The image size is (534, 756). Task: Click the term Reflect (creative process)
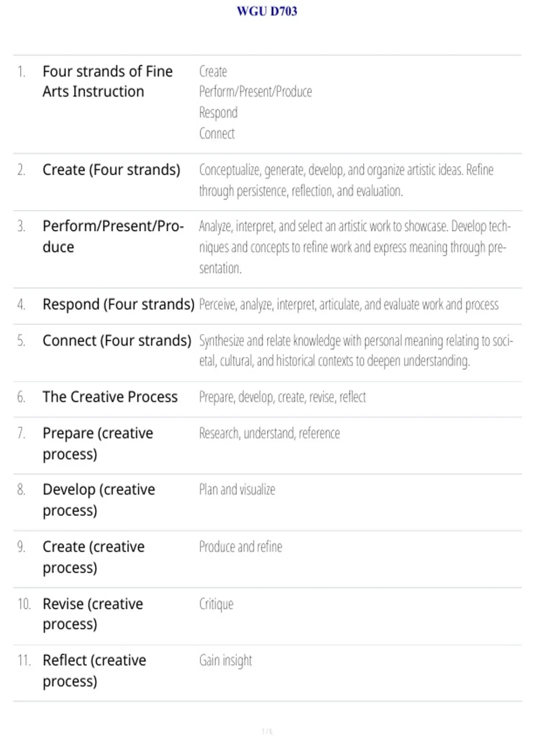(x=94, y=671)
